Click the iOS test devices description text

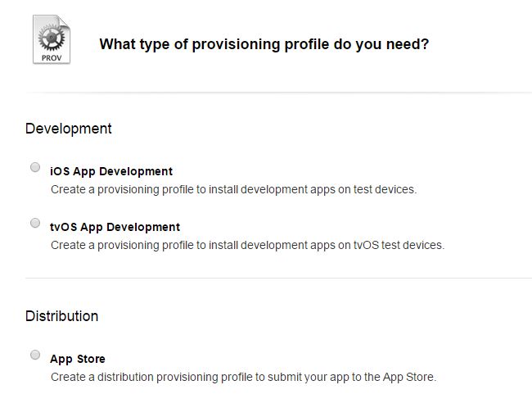[x=233, y=189]
